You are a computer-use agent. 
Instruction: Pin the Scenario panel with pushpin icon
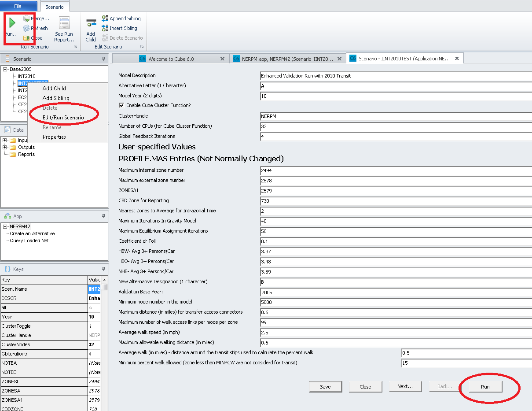point(103,59)
